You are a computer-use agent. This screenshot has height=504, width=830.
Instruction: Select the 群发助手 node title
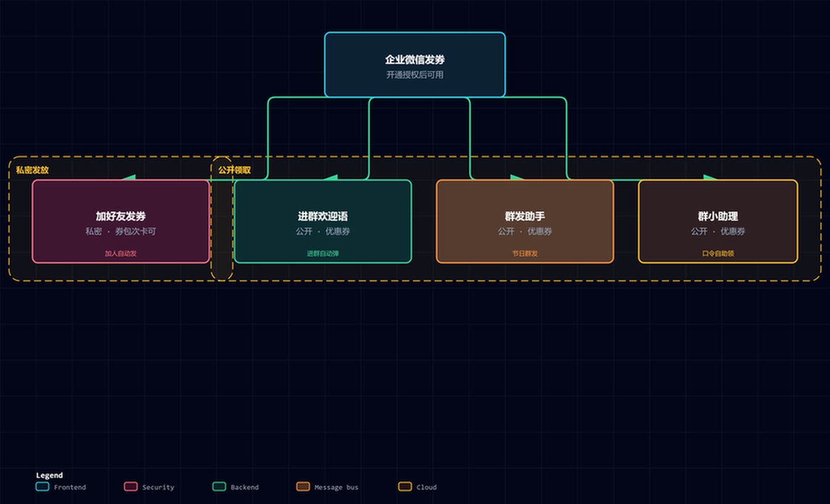(x=525, y=216)
